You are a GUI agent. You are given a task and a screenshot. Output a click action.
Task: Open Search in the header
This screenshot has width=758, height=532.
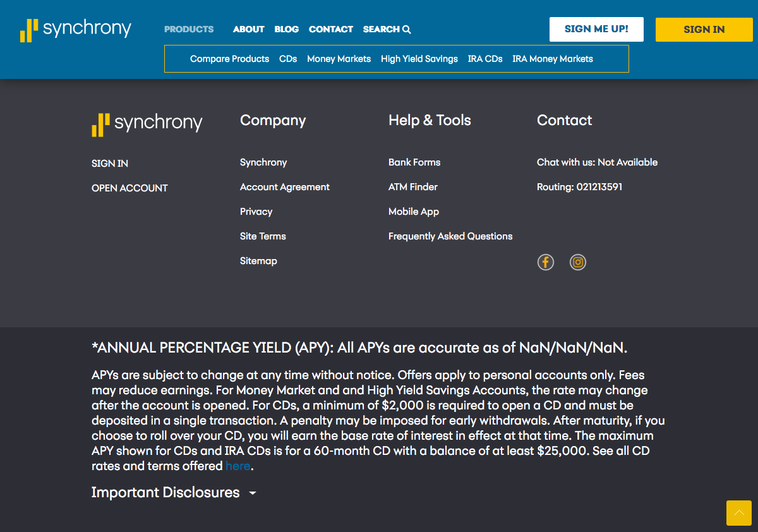387,29
